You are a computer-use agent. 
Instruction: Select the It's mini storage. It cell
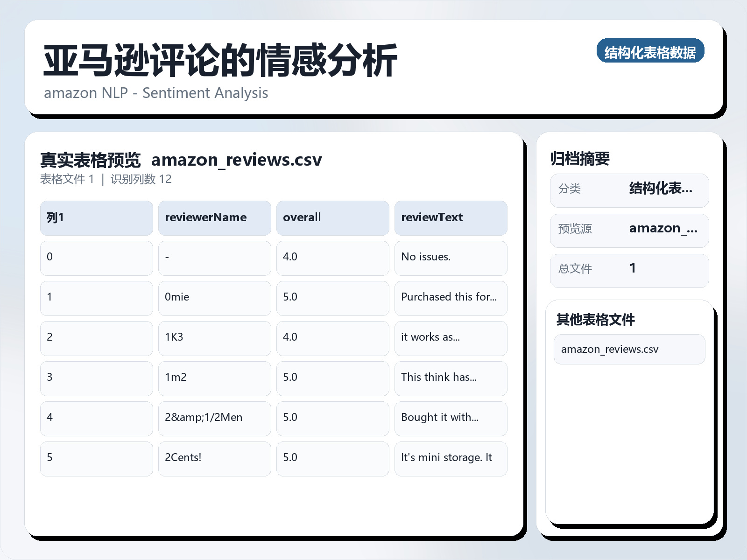[x=451, y=458]
